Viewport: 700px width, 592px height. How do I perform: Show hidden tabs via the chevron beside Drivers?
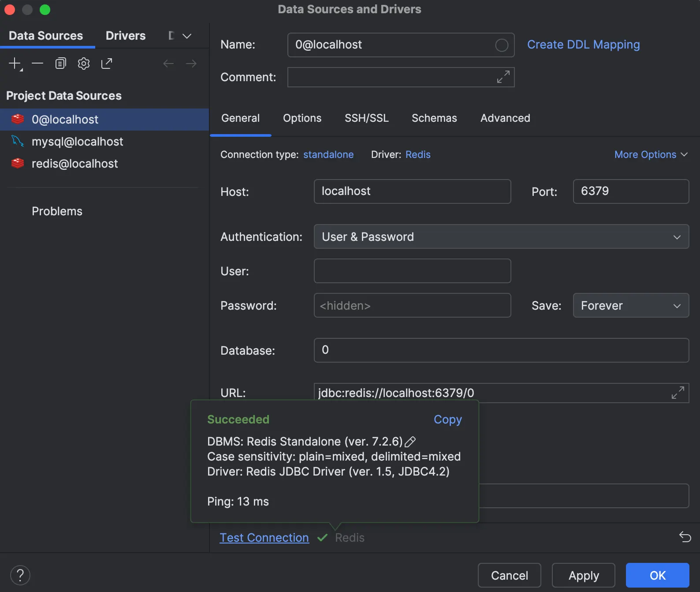pos(187,36)
